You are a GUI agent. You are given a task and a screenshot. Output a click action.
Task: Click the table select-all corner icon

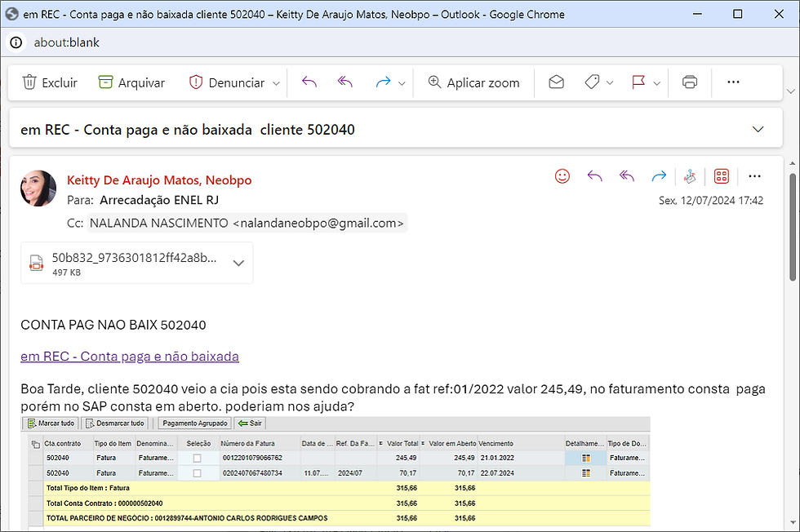[36, 444]
